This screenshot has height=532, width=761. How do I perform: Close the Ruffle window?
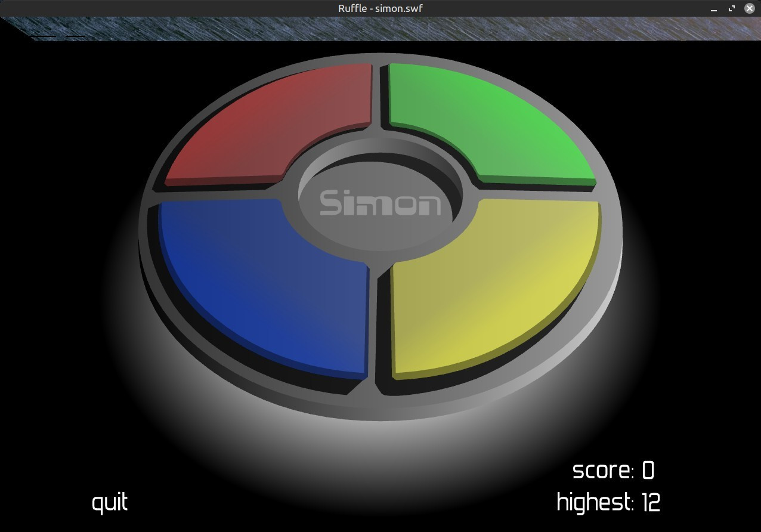tap(750, 8)
